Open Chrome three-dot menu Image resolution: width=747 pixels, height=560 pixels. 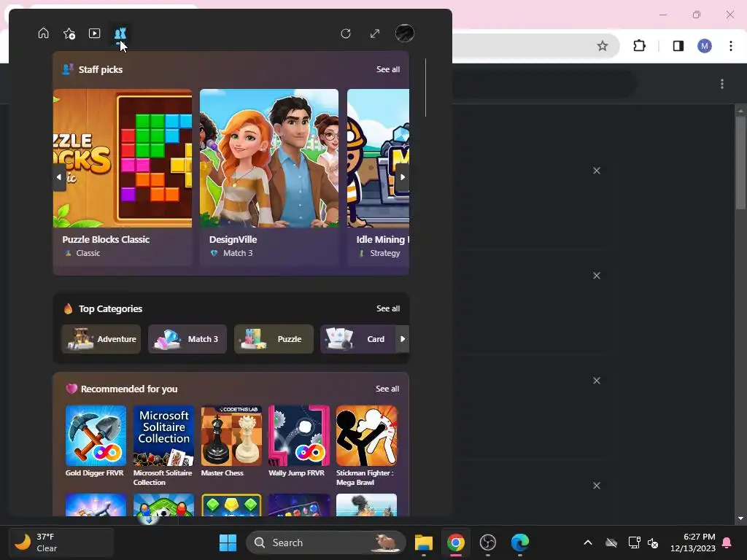731,46
